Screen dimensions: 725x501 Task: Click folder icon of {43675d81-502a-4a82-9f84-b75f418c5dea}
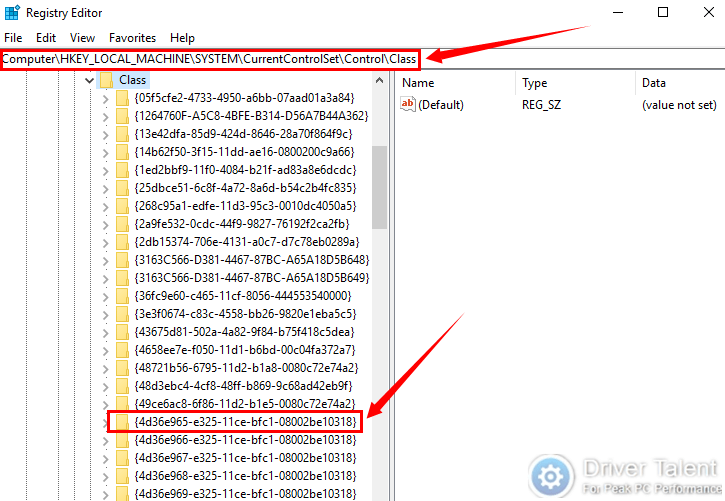pyautogui.click(x=122, y=332)
